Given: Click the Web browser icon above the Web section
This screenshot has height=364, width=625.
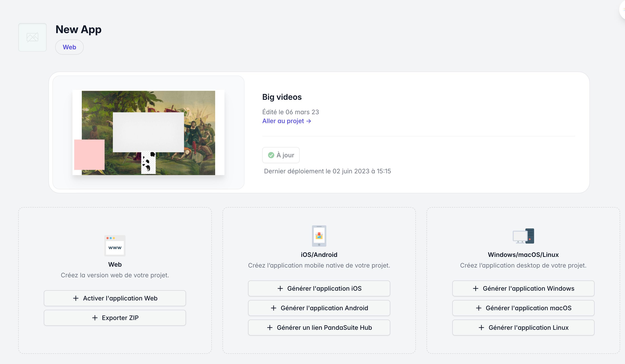Looking at the screenshot, I should [x=115, y=246].
